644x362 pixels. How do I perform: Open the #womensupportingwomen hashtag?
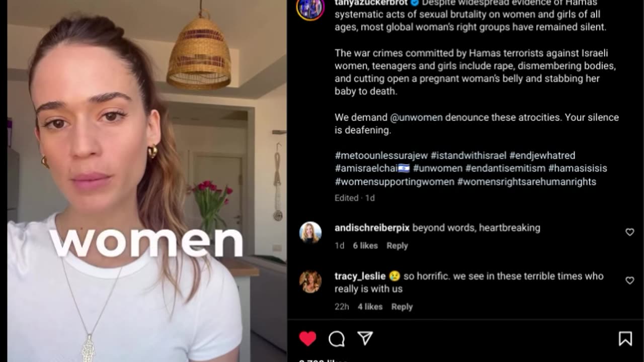coord(394,182)
